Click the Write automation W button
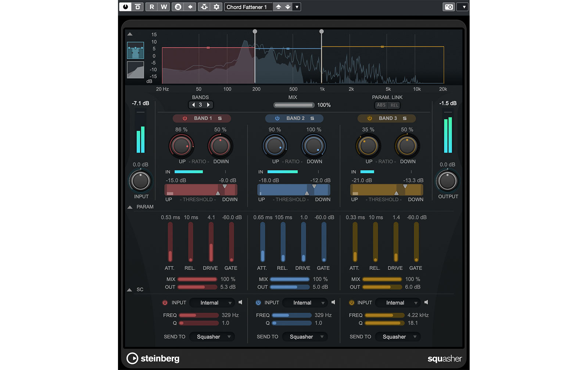The height and width of the screenshot is (370, 588). coord(164,7)
